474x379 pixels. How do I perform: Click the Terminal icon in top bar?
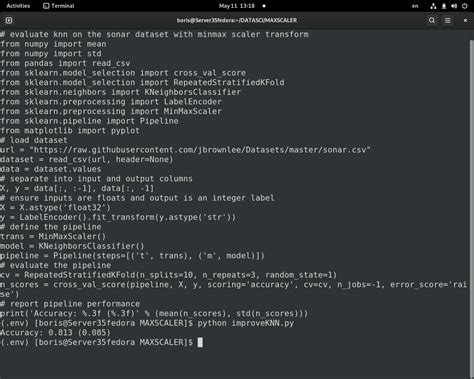[x=46, y=6]
